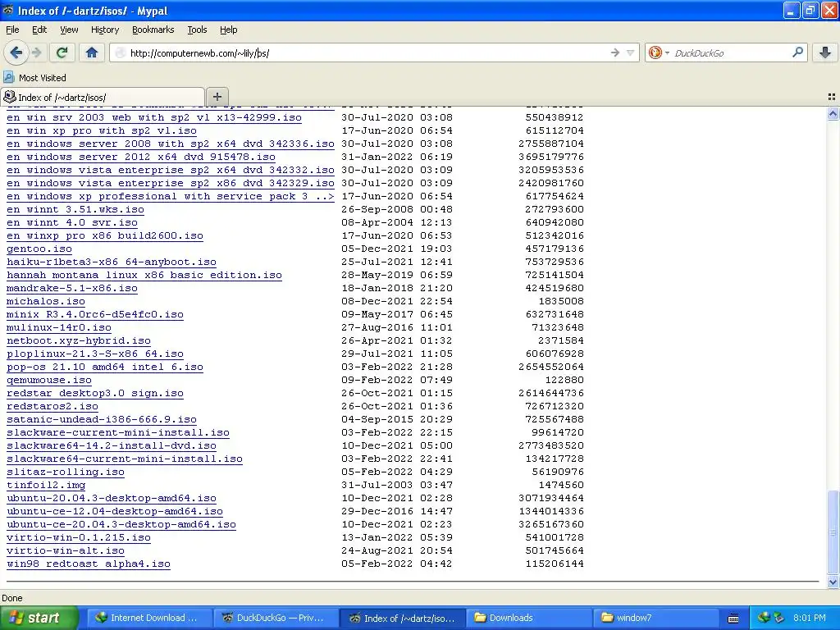Open the Bookmarks menu
The height and width of the screenshot is (630, 840).
(x=153, y=30)
